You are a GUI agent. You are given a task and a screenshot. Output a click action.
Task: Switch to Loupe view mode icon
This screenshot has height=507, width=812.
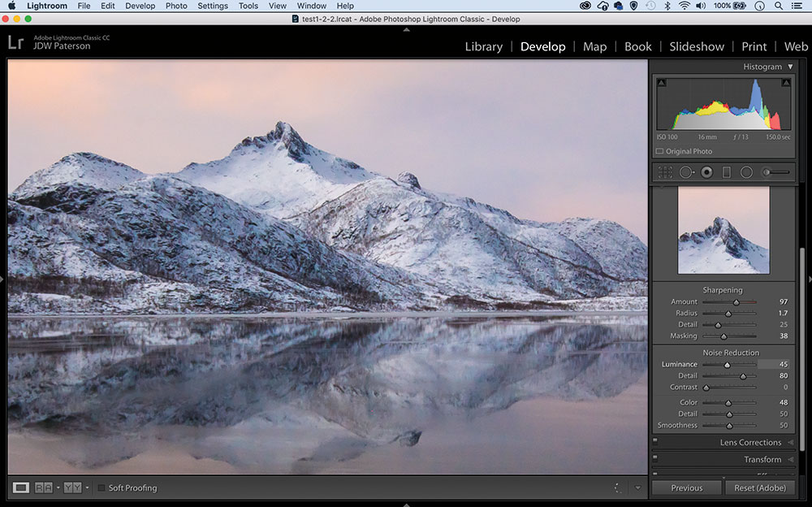21,487
